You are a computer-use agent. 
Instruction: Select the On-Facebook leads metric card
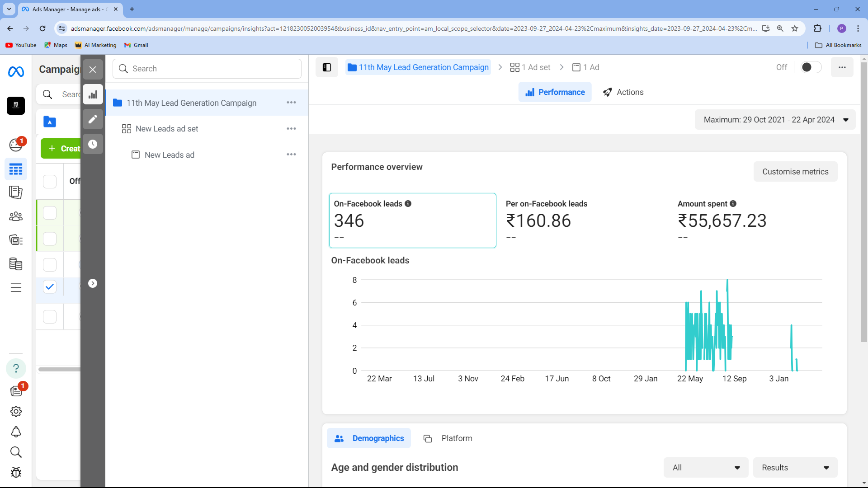point(412,221)
